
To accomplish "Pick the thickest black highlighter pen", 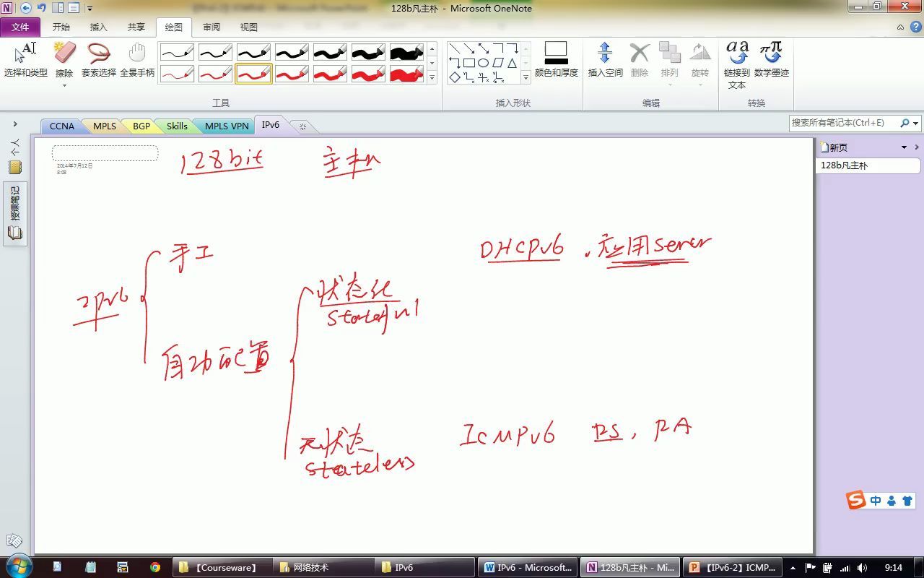I will [x=406, y=52].
